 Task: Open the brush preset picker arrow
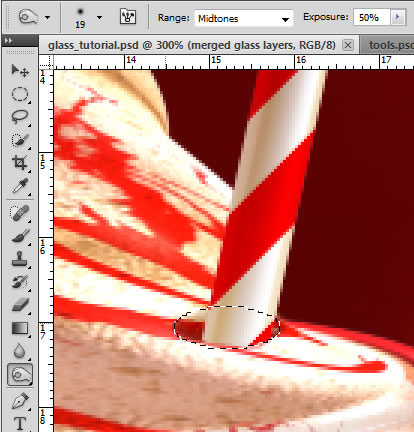click(99, 17)
